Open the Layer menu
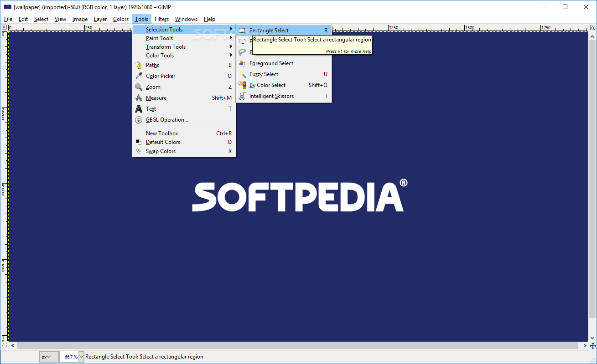The image size is (597, 364). coord(100,19)
